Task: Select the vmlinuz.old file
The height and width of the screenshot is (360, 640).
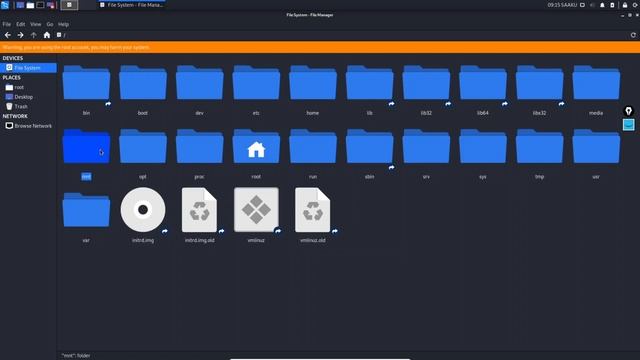Action: (x=313, y=210)
